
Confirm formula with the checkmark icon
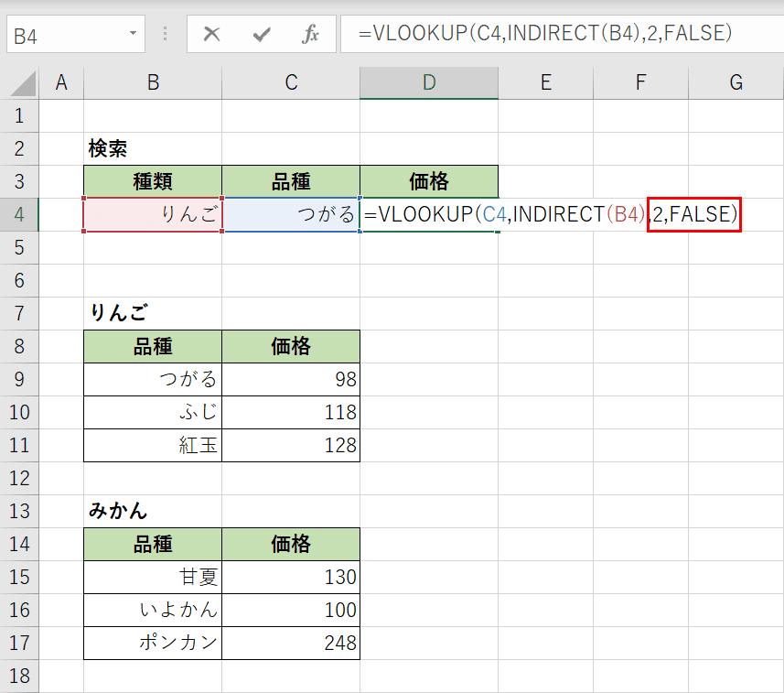261,34
